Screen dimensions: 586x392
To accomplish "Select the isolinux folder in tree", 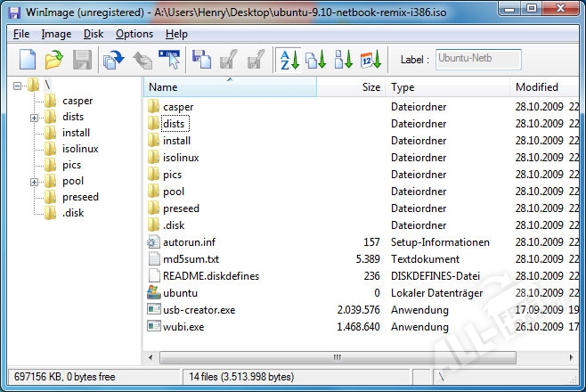I will coord(80,149).
